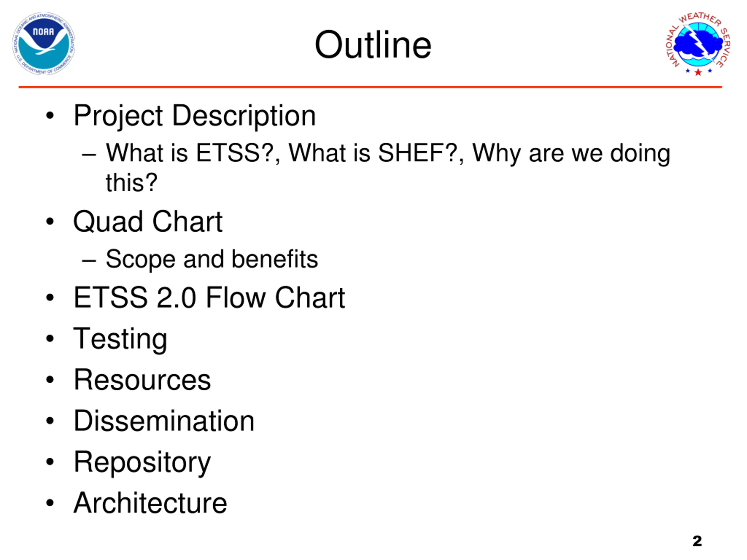
Task: Click the Repository bullet
Action: [x=142, y=463]
